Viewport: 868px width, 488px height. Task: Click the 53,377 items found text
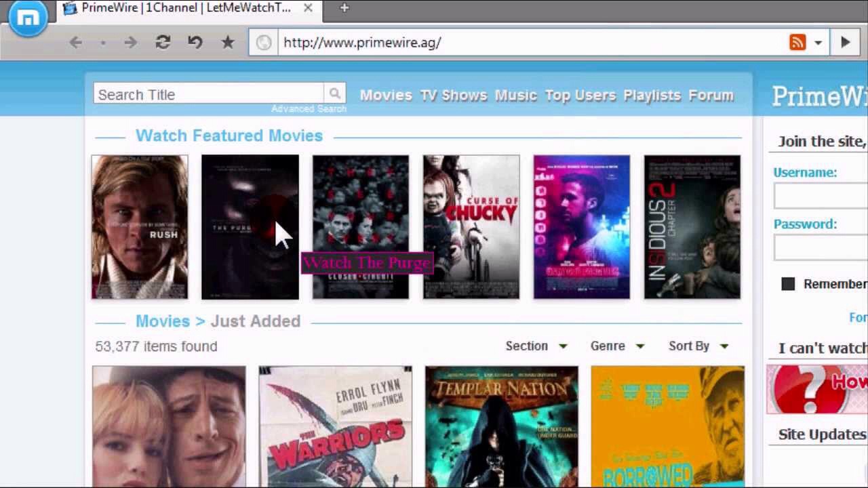coord(156,346)
